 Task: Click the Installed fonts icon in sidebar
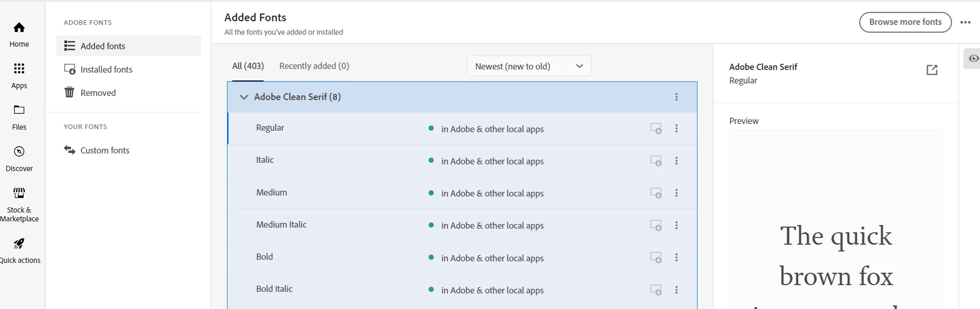pyautogui.click(x=69, y=69)
